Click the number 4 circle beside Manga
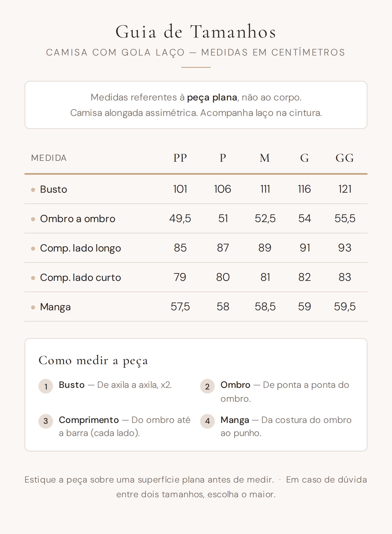 click(x=207, y=421)
